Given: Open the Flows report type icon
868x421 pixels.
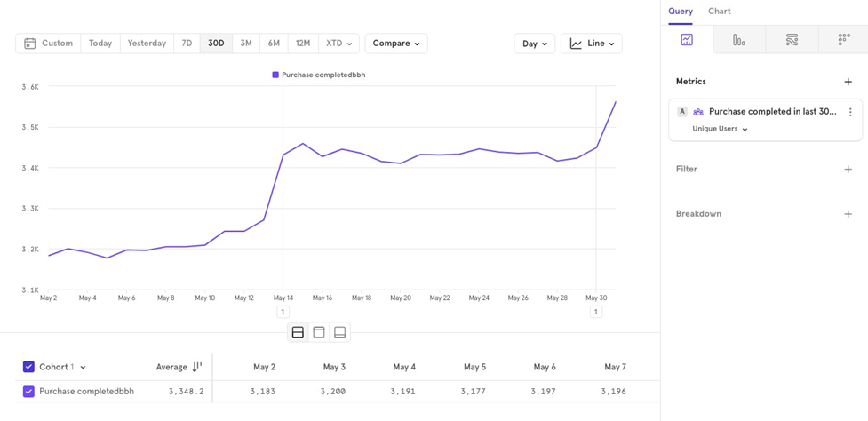Looking at the screenshot, I should [792, 40].
